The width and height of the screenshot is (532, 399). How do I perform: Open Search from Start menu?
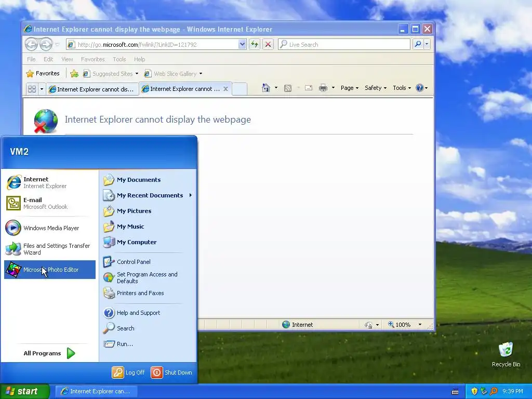148,328
